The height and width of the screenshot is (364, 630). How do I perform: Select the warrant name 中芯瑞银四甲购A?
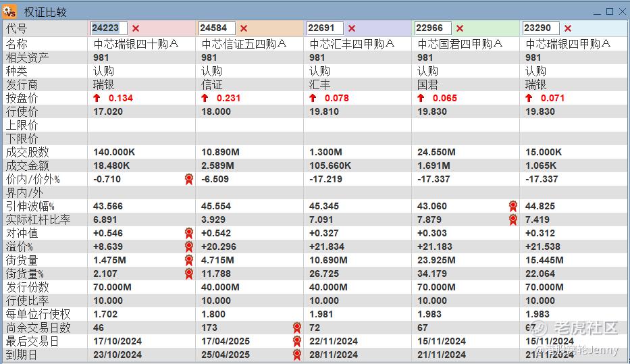coord(568,44)
